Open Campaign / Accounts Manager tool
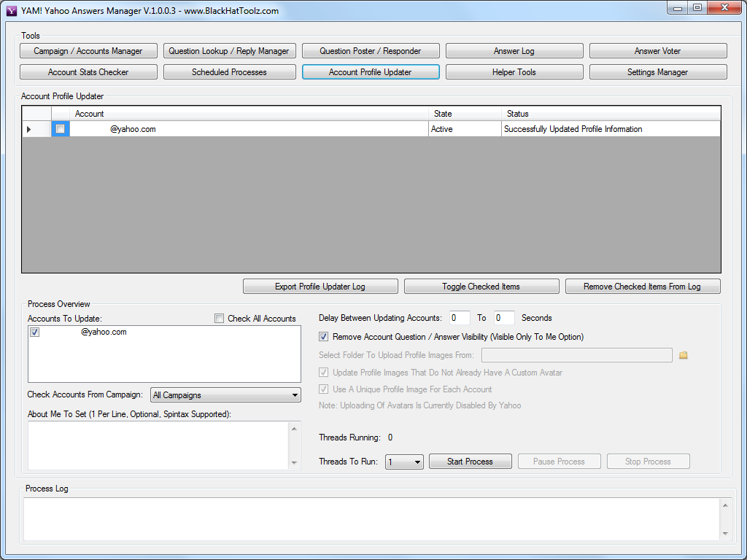The image size is (747, 560). coord(88,51)
